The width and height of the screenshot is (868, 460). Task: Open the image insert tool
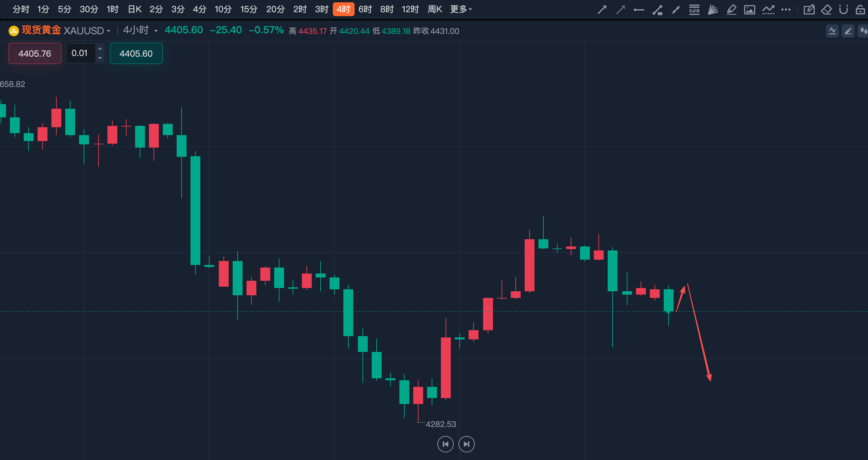(x=749, y=10)
